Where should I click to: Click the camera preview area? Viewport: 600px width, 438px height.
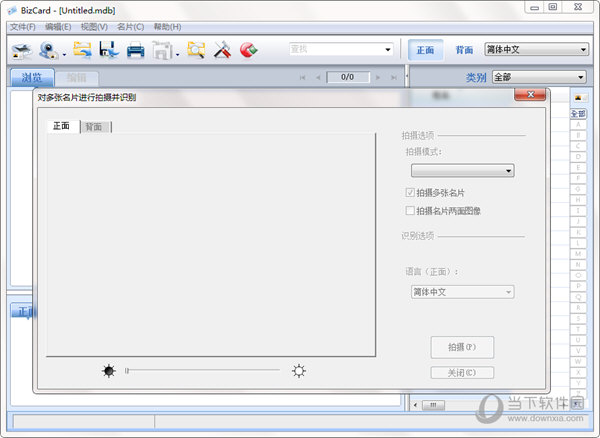tap(211, 244)
